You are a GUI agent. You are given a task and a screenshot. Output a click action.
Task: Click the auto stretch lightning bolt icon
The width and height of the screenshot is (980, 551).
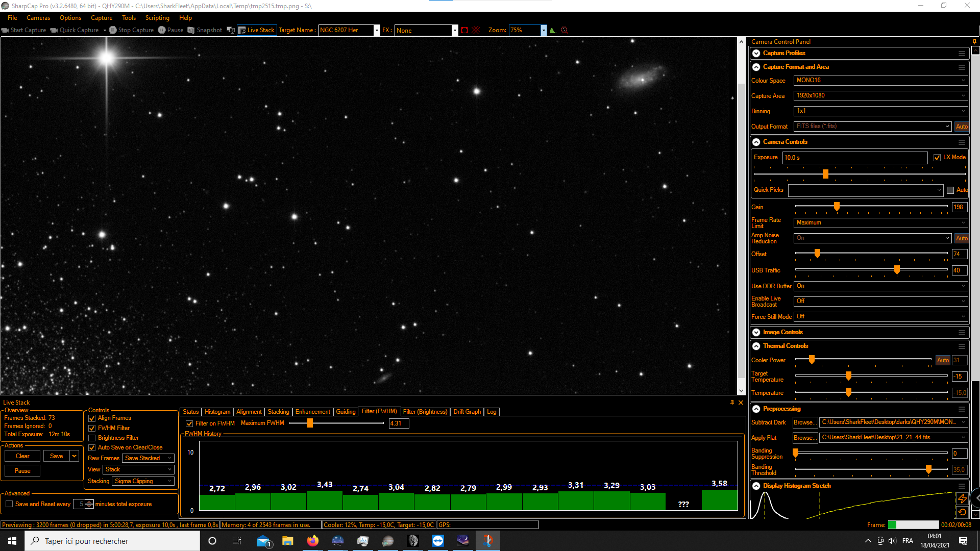click(x=962, y=498)
